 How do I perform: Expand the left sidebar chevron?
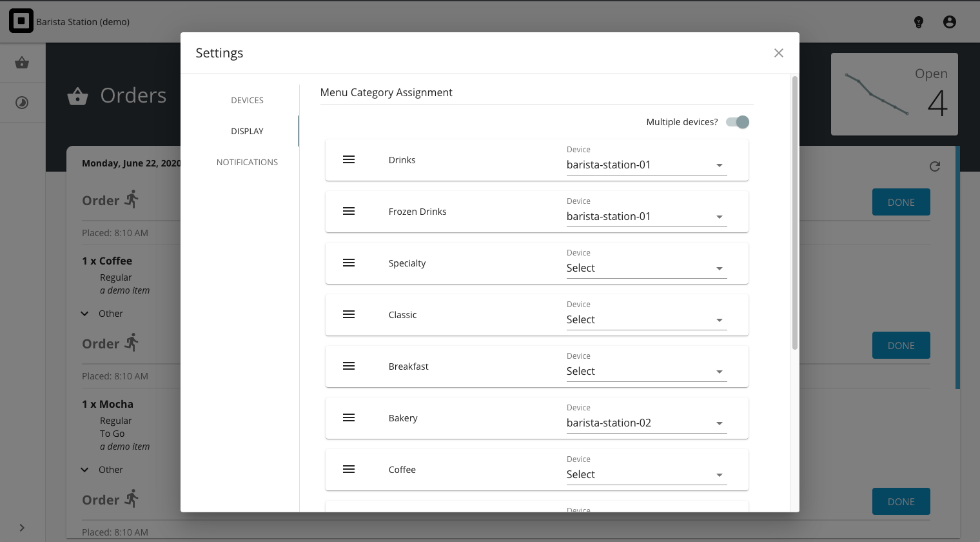[22, 528]
